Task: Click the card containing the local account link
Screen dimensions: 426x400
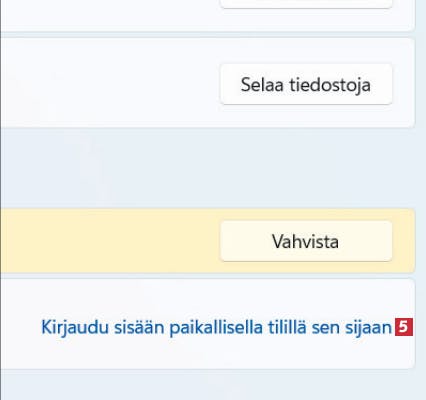Action: tap(207, 324)
